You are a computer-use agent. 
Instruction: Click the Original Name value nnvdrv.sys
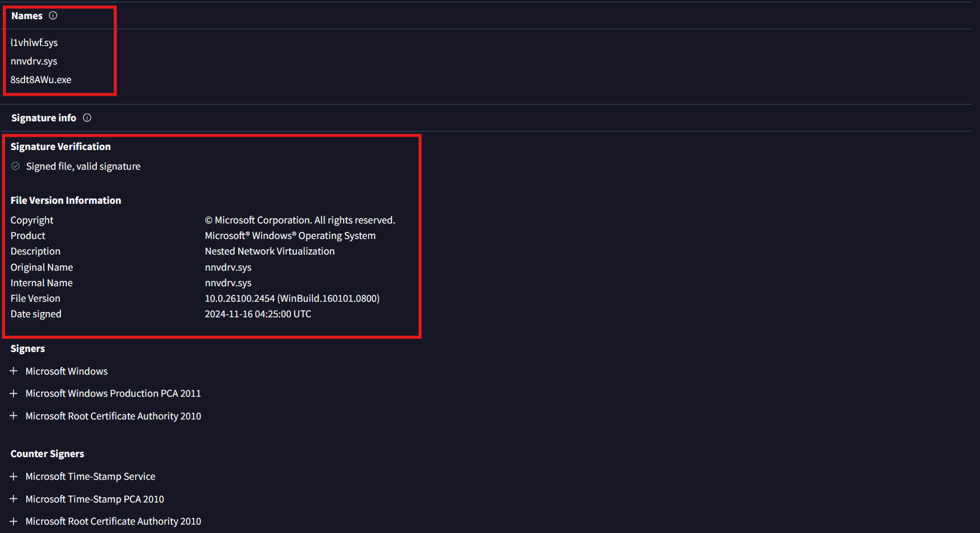click(x=228, y=267)
